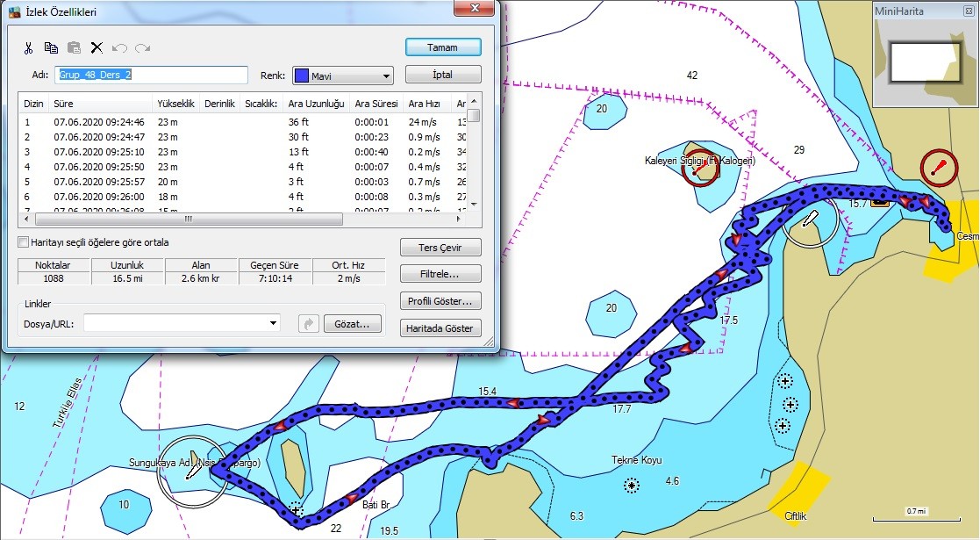980x540 pixels.
Task: Copy the selected track points
Action: pyautogui.click(x=51, y=47)
